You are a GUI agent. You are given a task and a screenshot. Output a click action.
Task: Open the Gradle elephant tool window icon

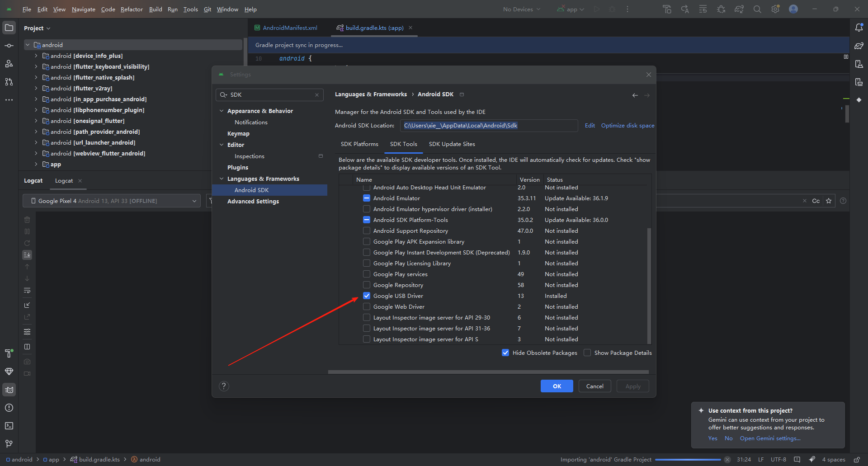859,46
